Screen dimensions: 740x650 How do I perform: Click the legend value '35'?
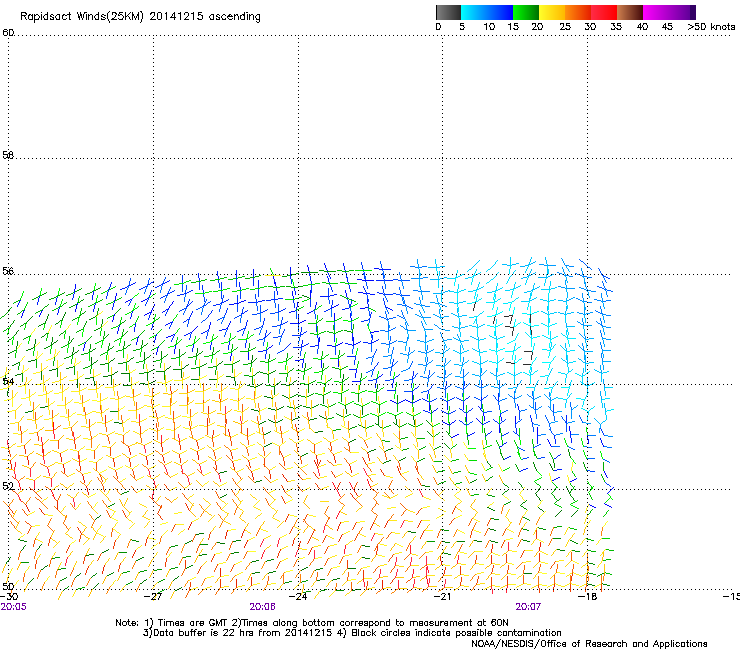[616, 27]
